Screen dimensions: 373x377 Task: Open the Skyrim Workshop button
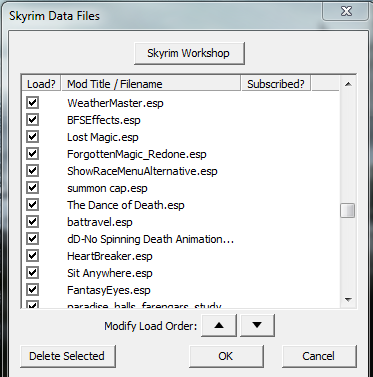(x=189, y=53)
